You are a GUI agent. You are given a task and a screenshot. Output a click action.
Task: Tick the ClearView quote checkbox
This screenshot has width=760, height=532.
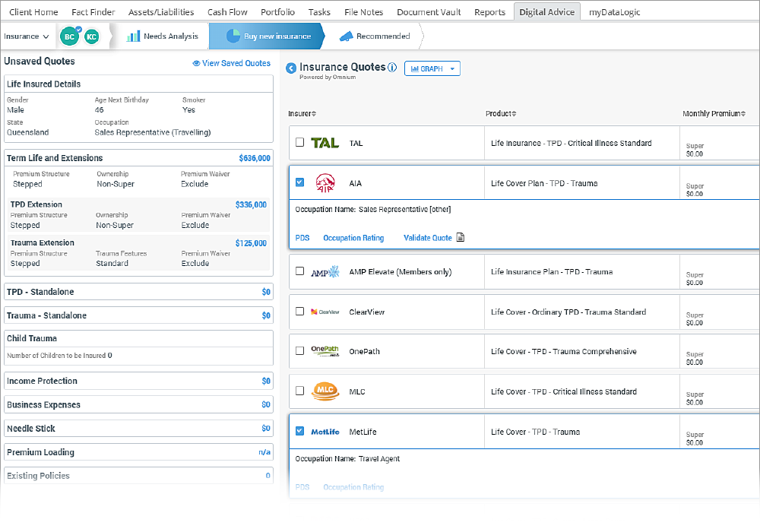click(300, 311)
